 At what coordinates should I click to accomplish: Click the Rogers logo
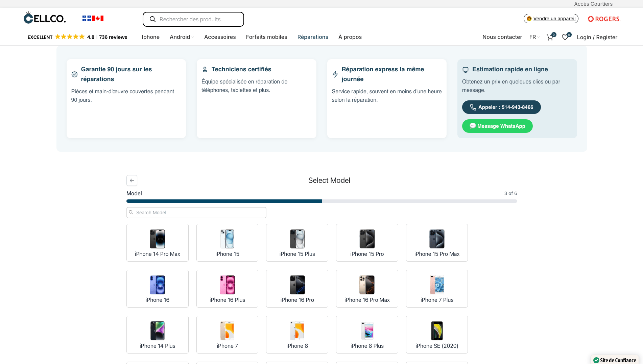(604, 19)
